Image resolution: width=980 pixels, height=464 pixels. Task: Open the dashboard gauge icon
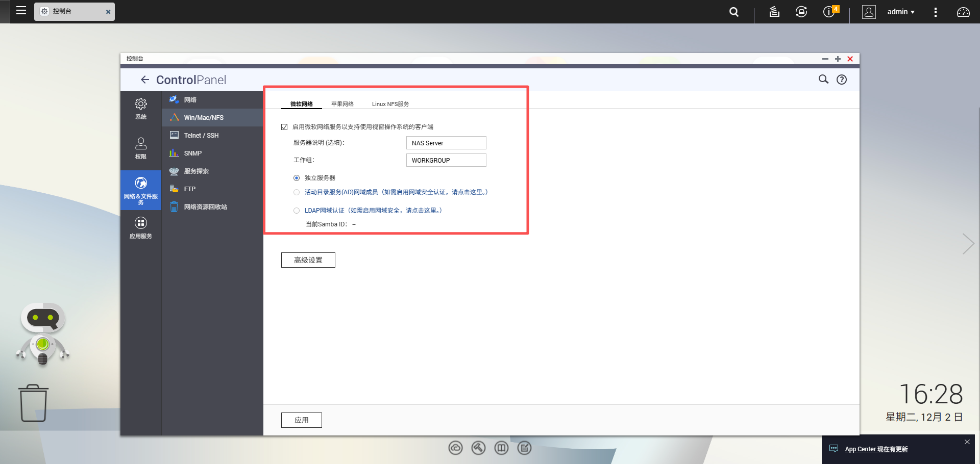pos(963,12)
